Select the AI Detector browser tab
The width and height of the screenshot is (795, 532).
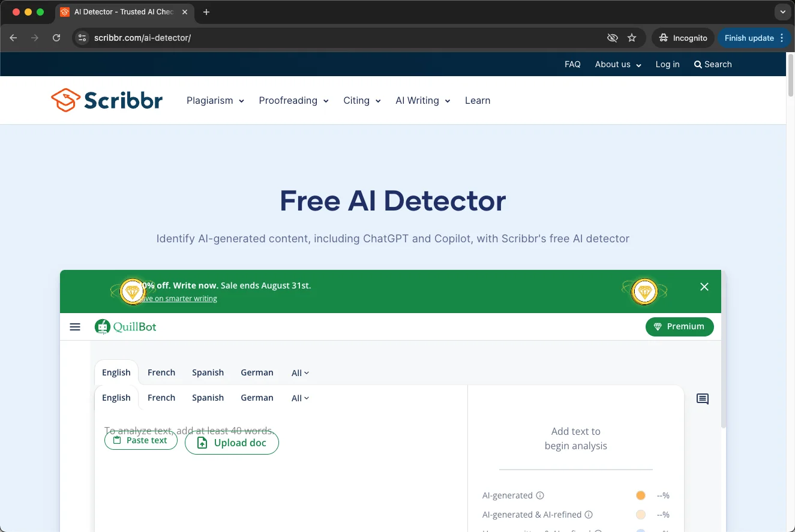click(x=124, y=12)
